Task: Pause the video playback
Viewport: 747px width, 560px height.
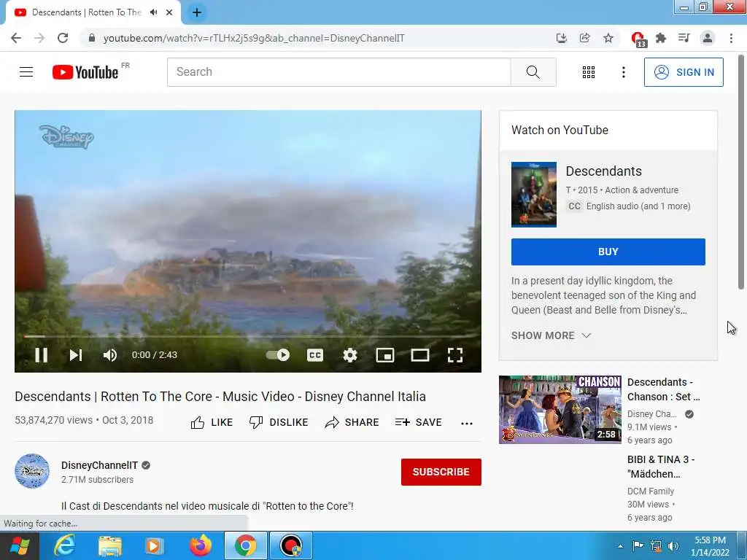Action: (42, 355)
